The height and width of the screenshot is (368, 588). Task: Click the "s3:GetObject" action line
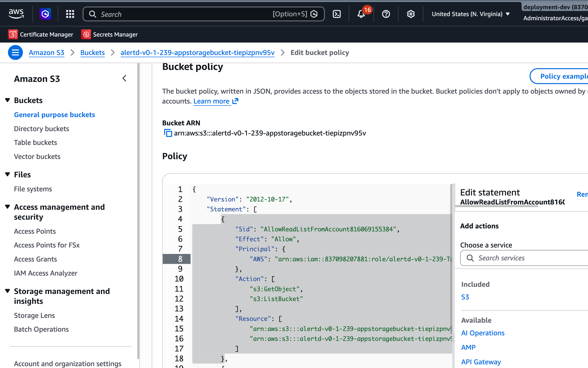point(276,289)
